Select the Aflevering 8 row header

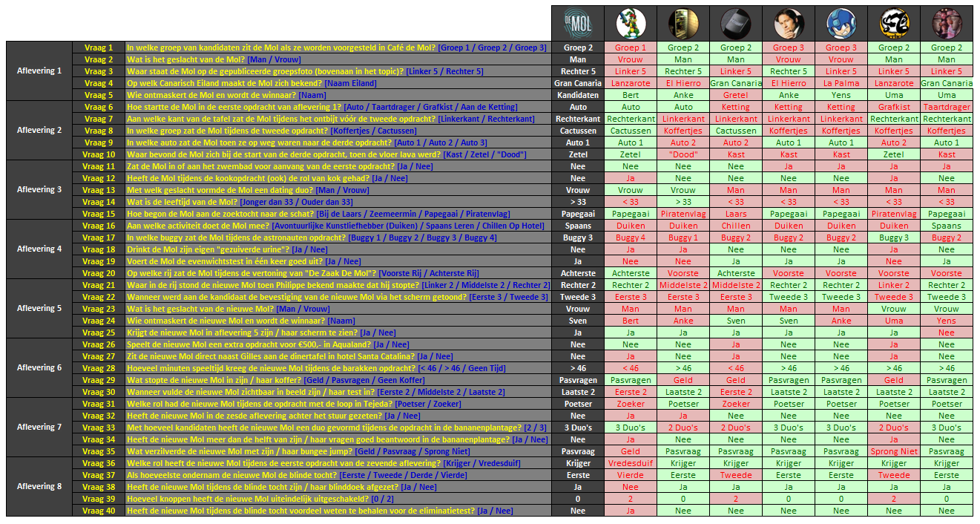pyautogui.click(x=40, y=487)
